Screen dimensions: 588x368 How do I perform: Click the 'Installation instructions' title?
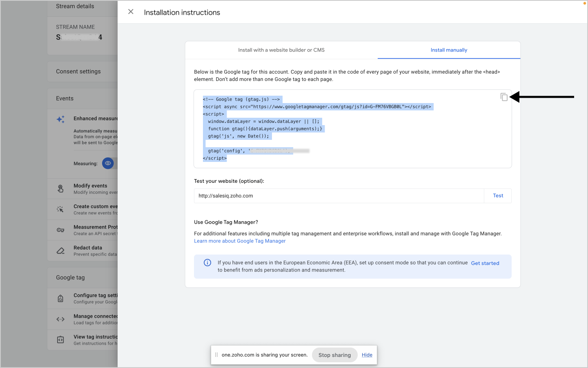(182, 13)
